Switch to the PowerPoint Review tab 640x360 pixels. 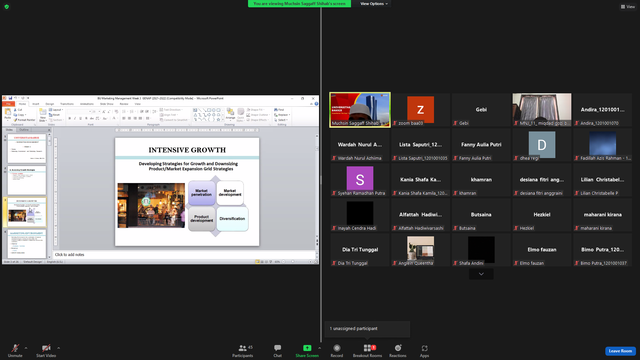tap(124, 104)
